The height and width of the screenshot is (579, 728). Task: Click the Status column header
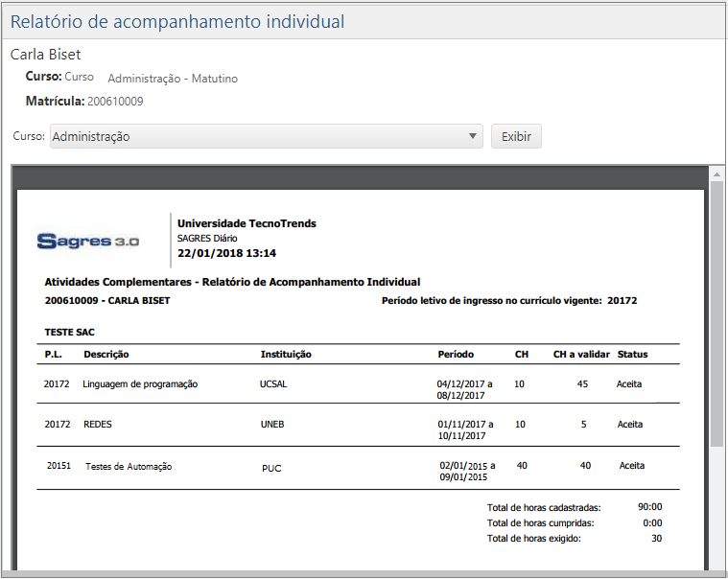(x=632, y=354)
